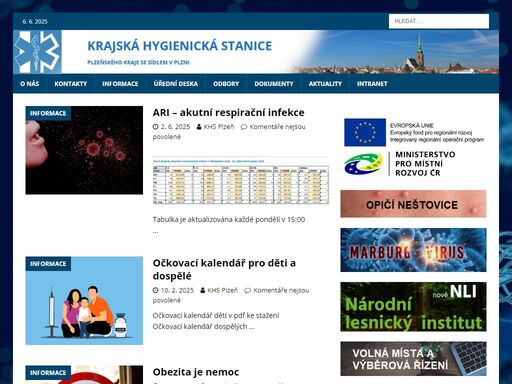
Task: Click KHS Plzeň author link under Očkovací kalendář
Action: pos(222,290)
